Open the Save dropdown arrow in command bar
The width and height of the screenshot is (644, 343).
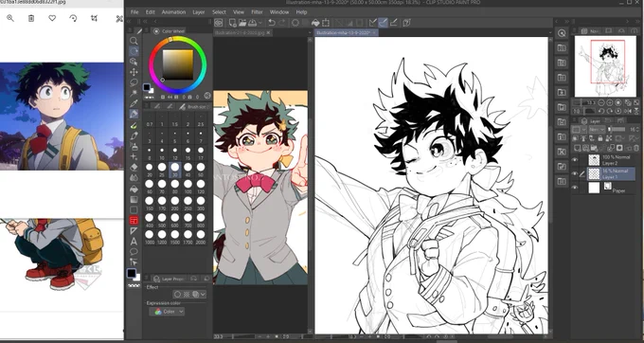[x=261, y=23]
